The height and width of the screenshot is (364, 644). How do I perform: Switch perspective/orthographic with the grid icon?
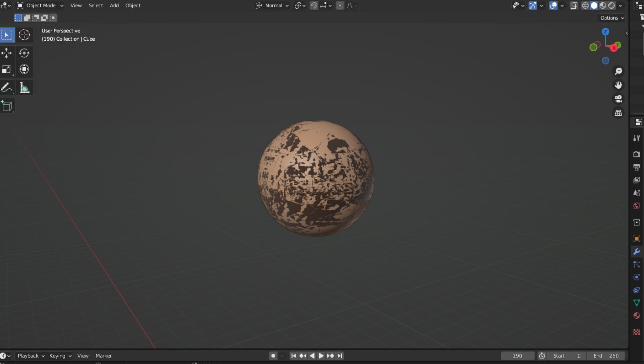(x=618, y=112)
